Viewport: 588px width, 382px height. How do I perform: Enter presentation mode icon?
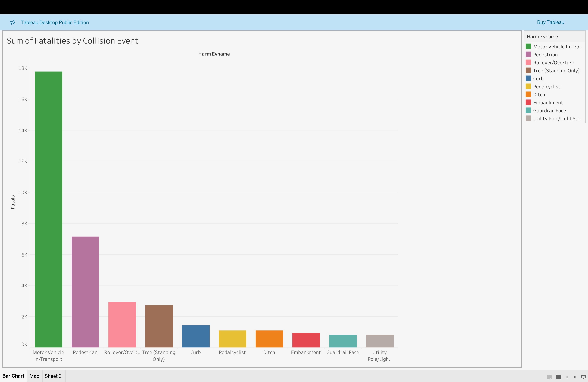(583, 377)
